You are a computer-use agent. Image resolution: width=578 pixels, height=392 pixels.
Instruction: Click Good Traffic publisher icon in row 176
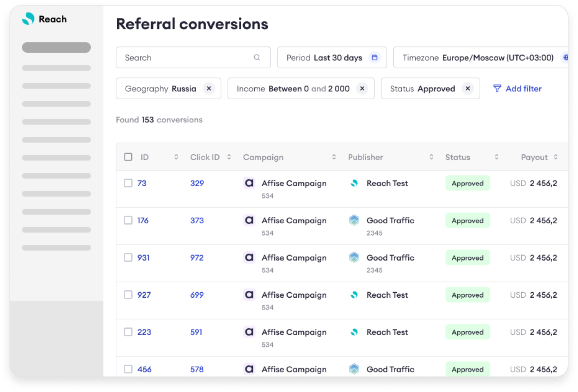354,220
